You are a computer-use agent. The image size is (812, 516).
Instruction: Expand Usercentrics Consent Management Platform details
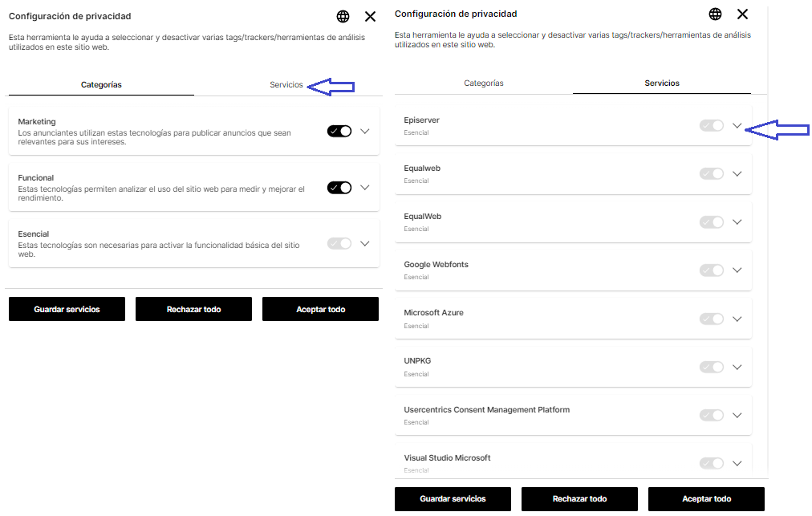737,415
